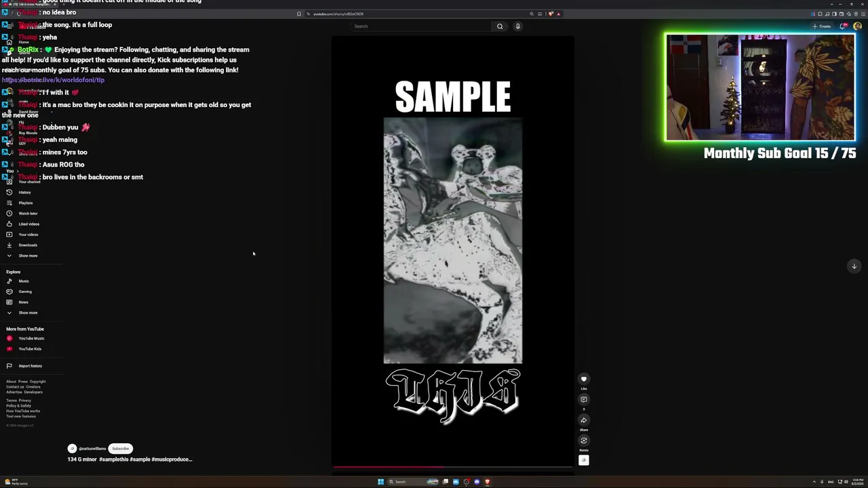
Task: Open the sound thumbnail below Remix
Action: [x=584, y=460]
